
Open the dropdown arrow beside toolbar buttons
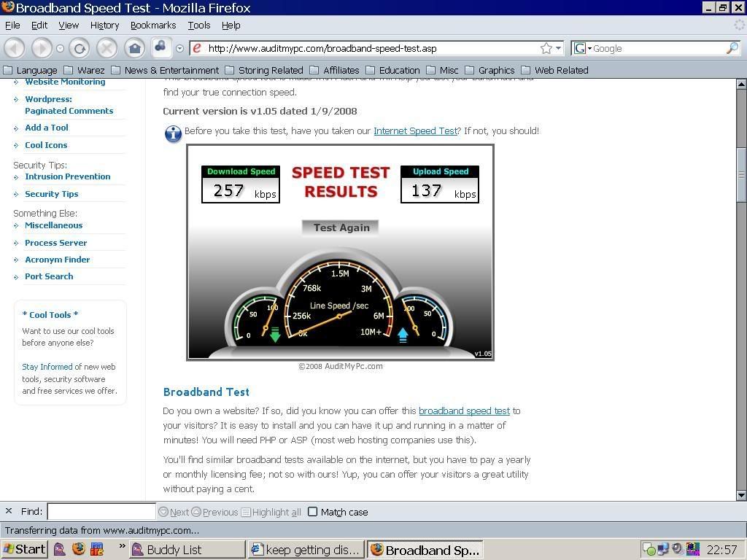pyautogui.click(x=179, y=49)
